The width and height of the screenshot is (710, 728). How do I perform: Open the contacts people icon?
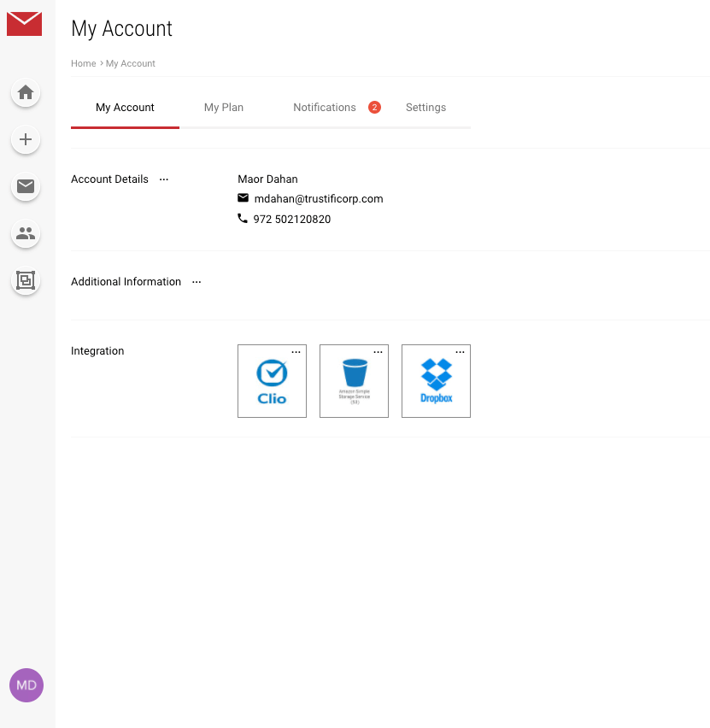26,233
